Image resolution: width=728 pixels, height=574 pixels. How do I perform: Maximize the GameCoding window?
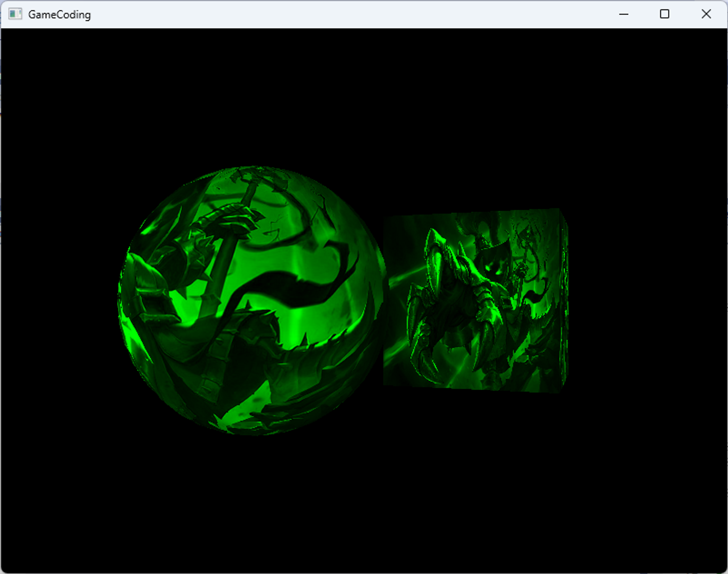point(664,14)
